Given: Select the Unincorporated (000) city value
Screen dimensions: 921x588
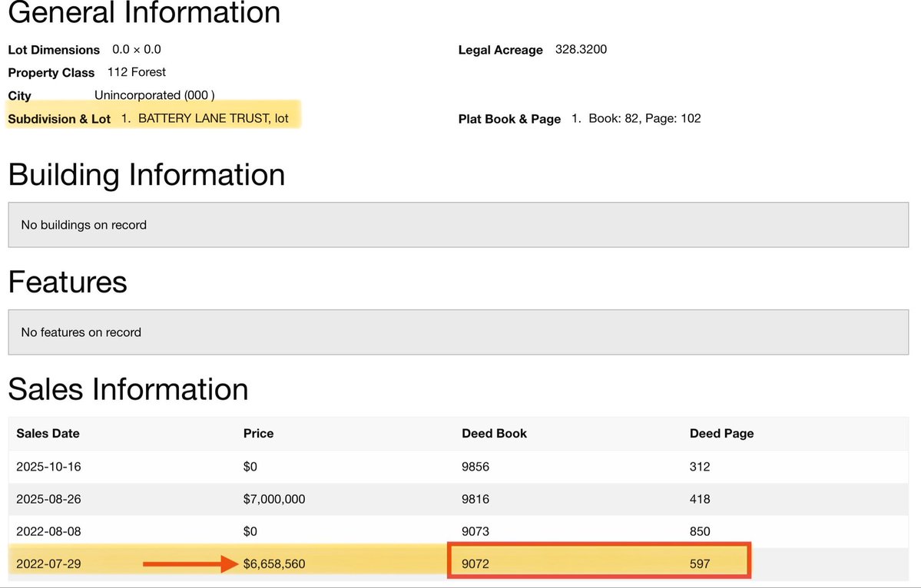Looking at the screenshot, I should point(154,95).
